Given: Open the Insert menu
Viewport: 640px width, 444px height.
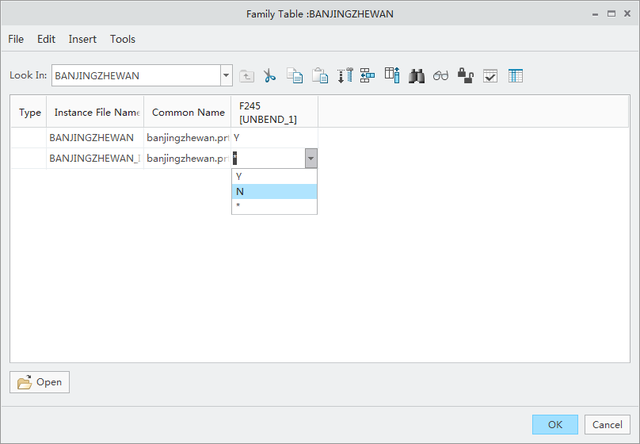Looking at the screenshot, I should click(82, 39).
